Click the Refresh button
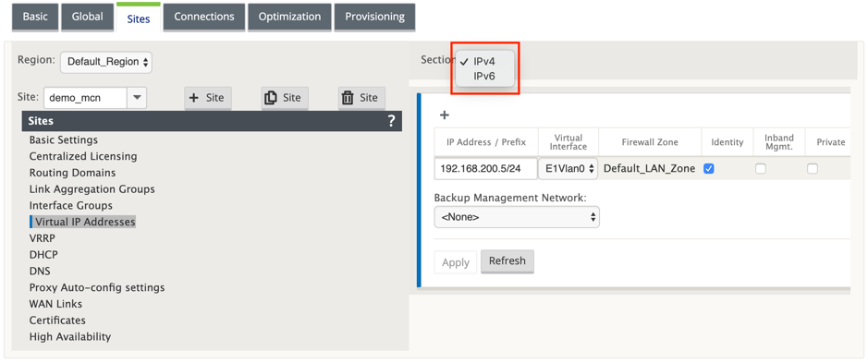 click(x=507, y=261)
